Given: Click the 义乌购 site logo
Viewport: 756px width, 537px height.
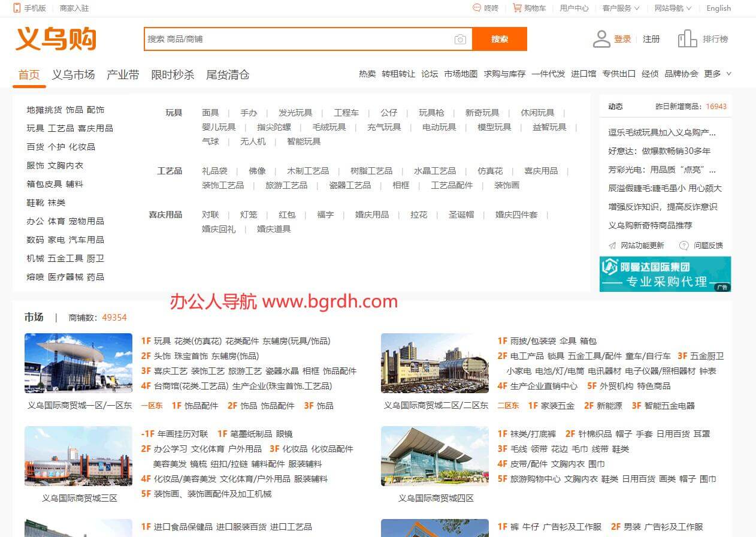Looking at the screenshot, I should 56,39.
